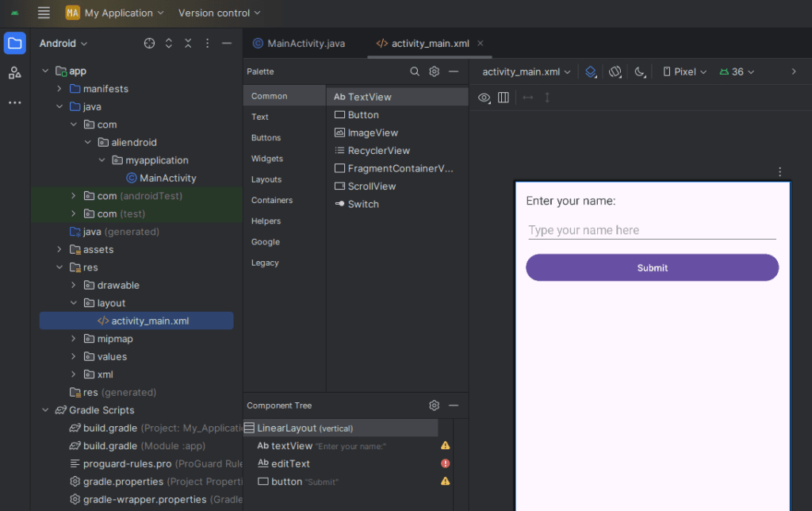
Task: Open the Project tool window folder icon
Action: pyautogui.click(x=15, y=43)
